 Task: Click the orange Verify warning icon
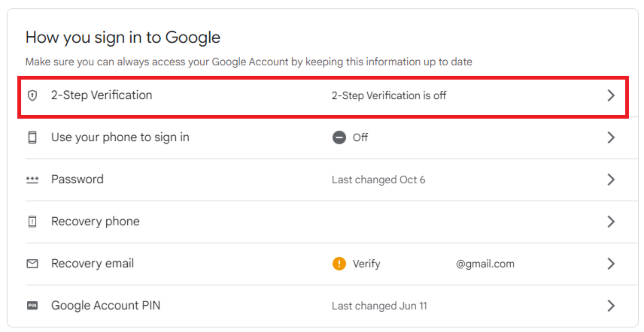pyautogui.click(x=339, y=264)
